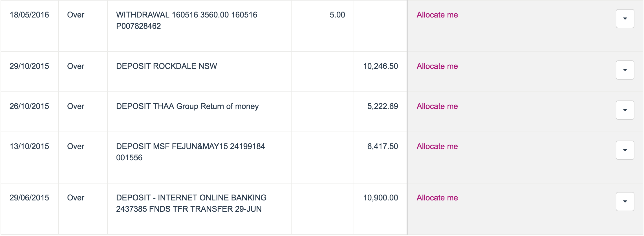Image resolution: width=644 pixels, height=236 pixels.
Task: Open dropdown for 29/06/2015 internet banking deposit
Action: click(625, 202)
